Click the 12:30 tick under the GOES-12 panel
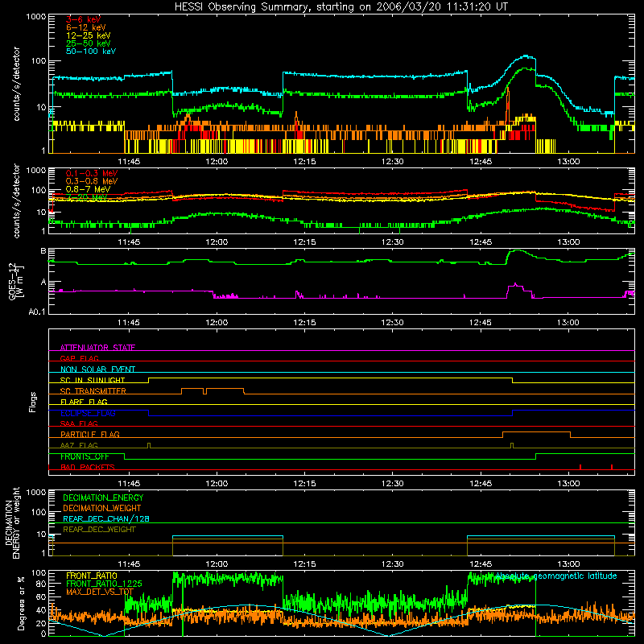Screen dimensions: 644x644 392,323
